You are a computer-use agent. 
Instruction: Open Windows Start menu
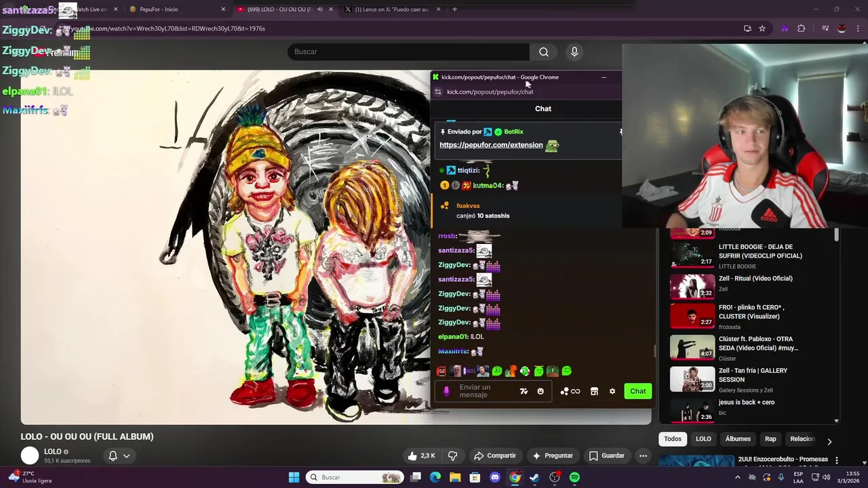tap(294, 478)
